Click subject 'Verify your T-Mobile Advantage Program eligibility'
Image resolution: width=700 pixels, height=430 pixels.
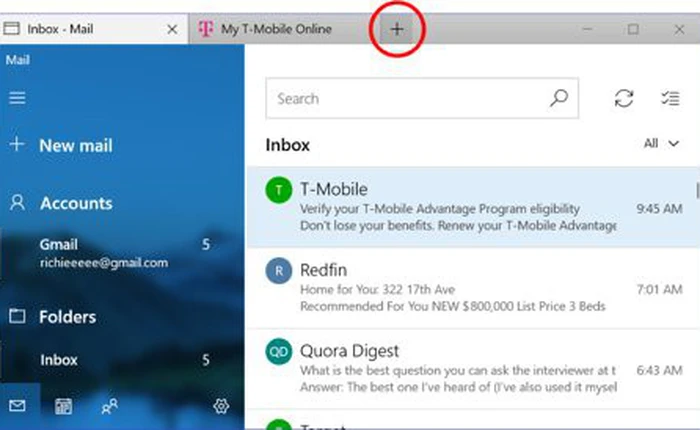point(440,209)
